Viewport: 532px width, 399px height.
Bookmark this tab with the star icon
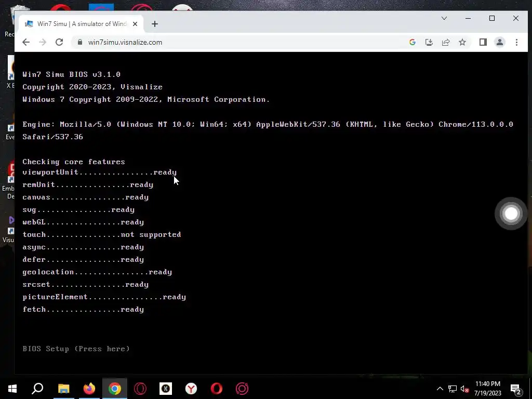click(462, 42)
